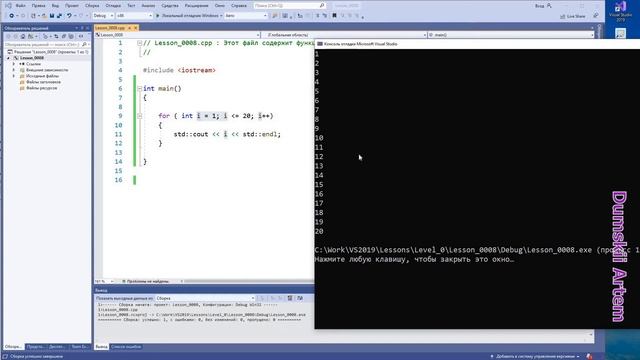Image resolution: width=640 pixels, height=360 pixels.
Task: Click the navigate backward toolbar icon
Action: (11, 16)
